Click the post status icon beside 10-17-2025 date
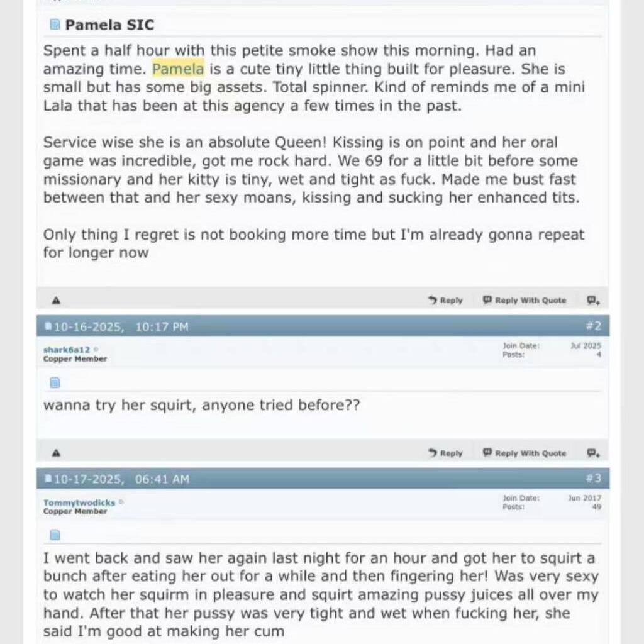Image resolution: width=644 pixels, height=644 pixels. (48, 479)
